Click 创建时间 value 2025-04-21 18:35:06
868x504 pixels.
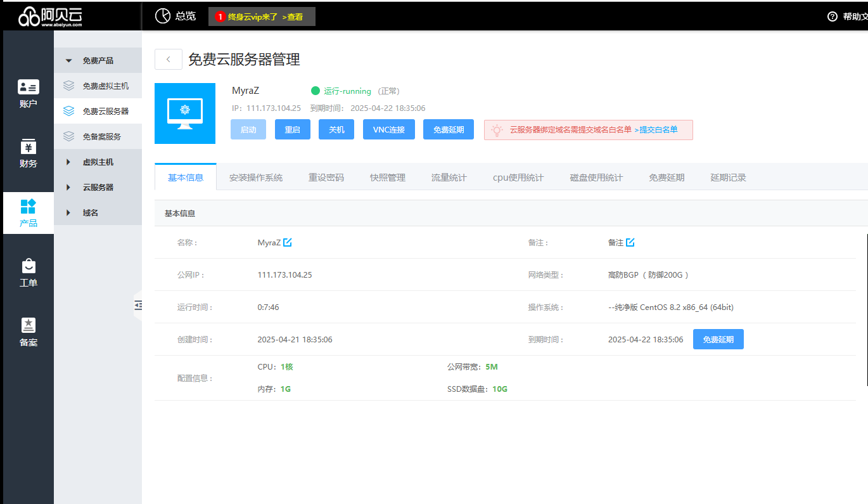(x=295, y=339)
